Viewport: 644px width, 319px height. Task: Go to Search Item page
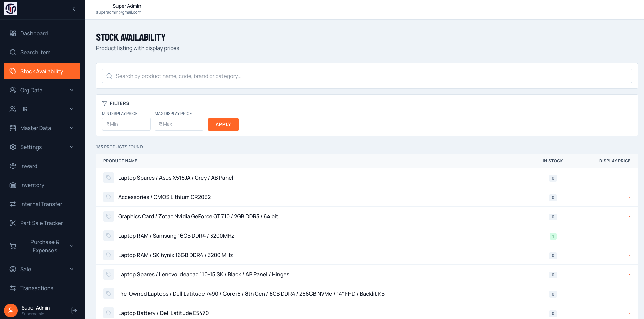coord(42,52)
